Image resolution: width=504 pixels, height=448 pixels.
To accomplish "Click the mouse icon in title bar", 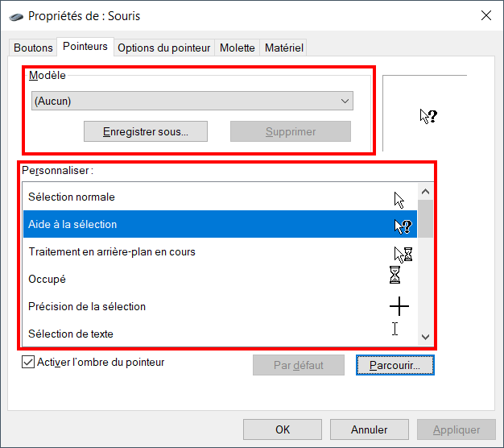I will coord(16,16).
